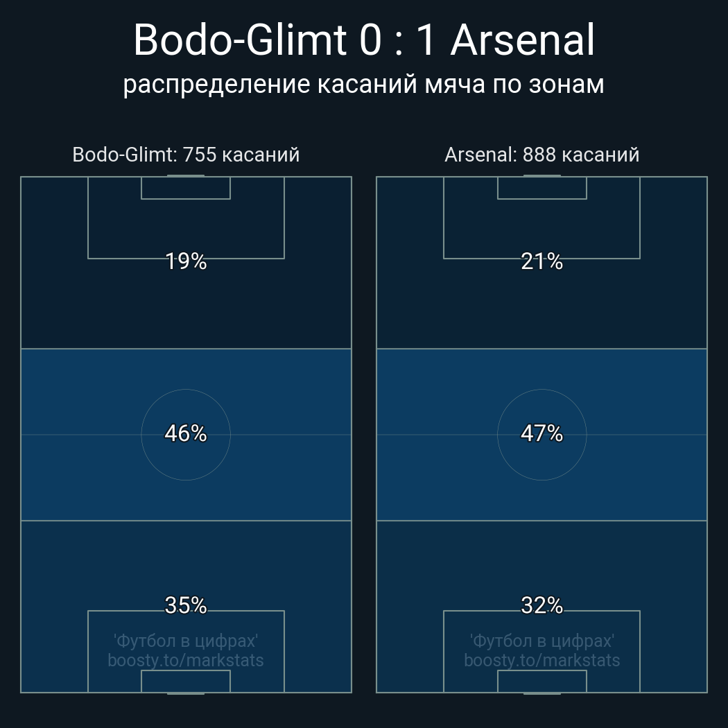Click the 46% label in Bodo-Glimt center circle

(x=186, y=433)
